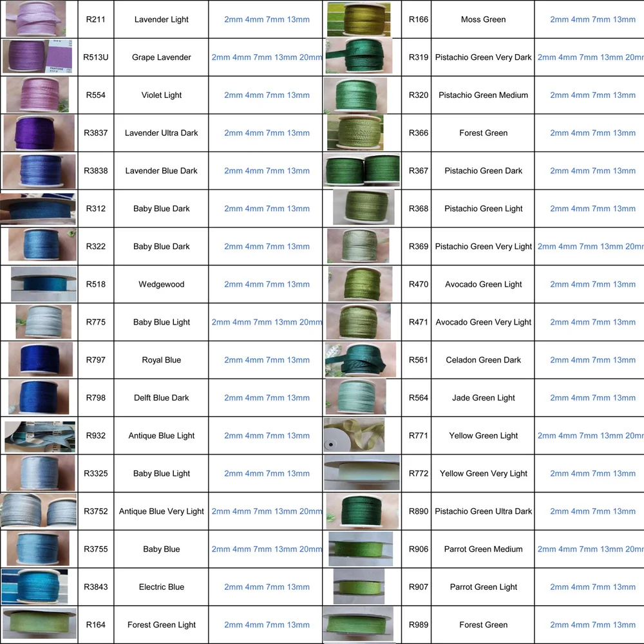The height and width of the screenshot is (644, 644).
Task: Click sizes link for Antique Blue Very Light
Action: [267, 511]
